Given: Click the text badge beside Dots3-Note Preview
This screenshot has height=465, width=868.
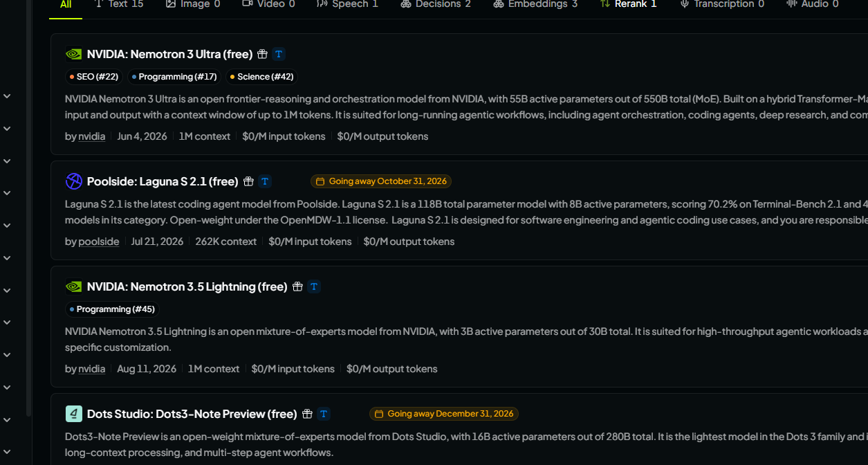Looking at the screenshot, I should pyautogui.click(x=324, y=414).
